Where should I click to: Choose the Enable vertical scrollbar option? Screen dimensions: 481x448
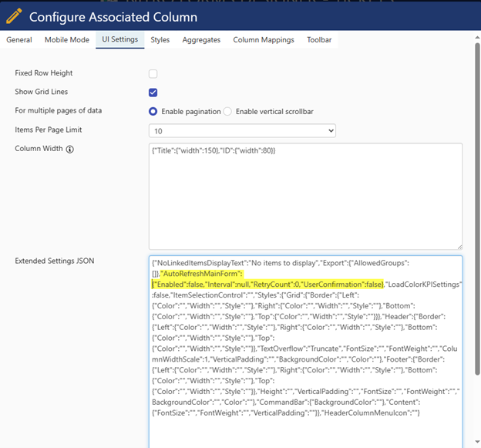coord(227,112)
